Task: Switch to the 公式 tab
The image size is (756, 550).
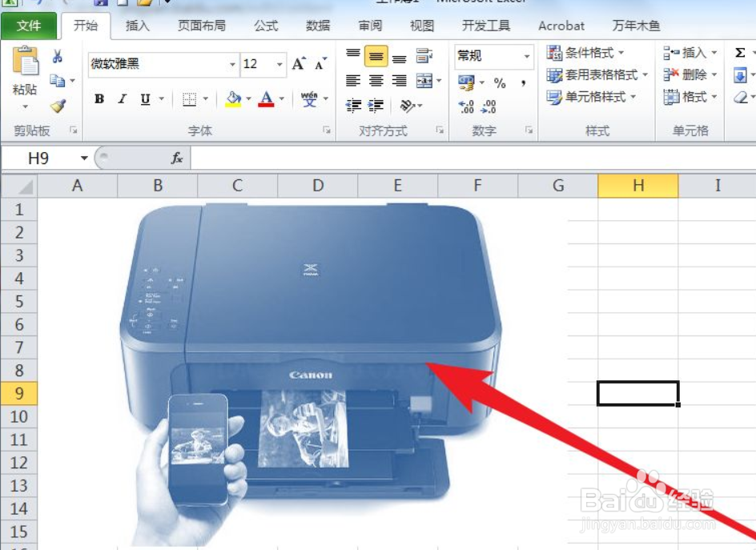Action: coord(266,26)
